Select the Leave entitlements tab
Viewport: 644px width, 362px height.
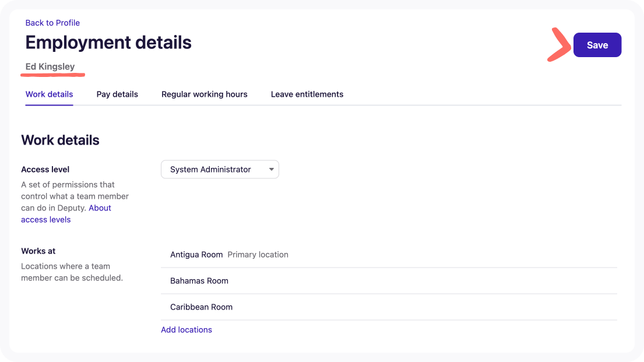(x=307, y=94)
